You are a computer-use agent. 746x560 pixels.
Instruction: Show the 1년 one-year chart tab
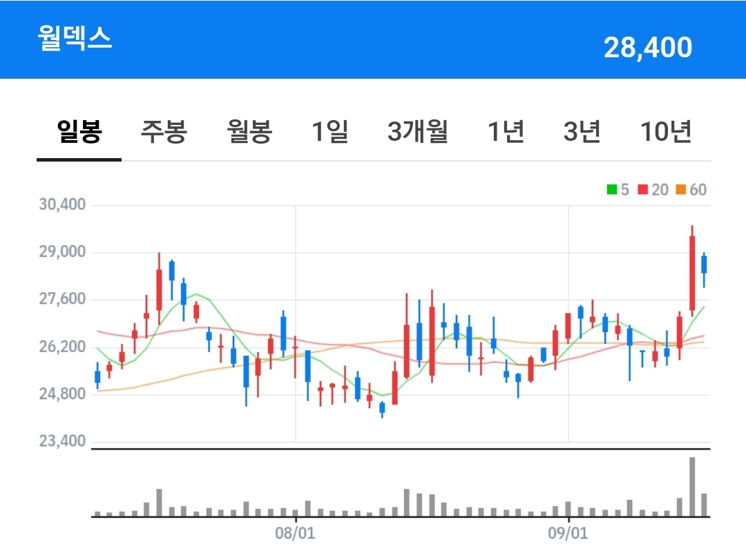(506, 131)
